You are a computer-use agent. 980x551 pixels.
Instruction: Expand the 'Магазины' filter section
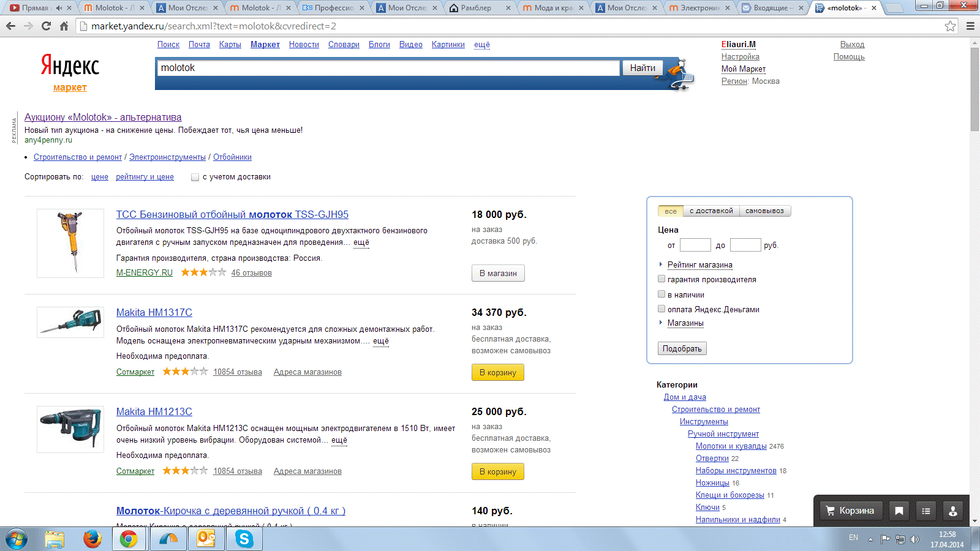click(x=685, y=323)
